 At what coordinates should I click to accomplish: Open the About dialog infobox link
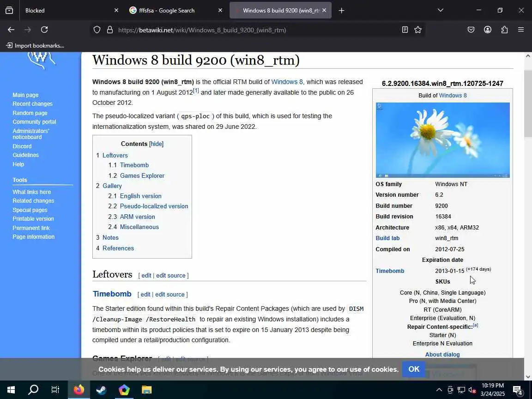442,355
